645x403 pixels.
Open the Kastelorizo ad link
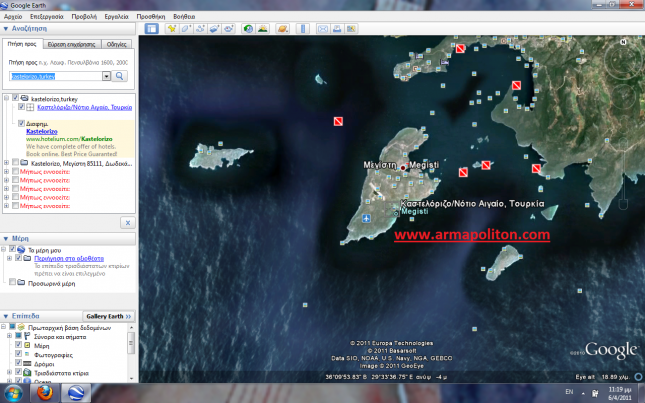coord(42,132)
